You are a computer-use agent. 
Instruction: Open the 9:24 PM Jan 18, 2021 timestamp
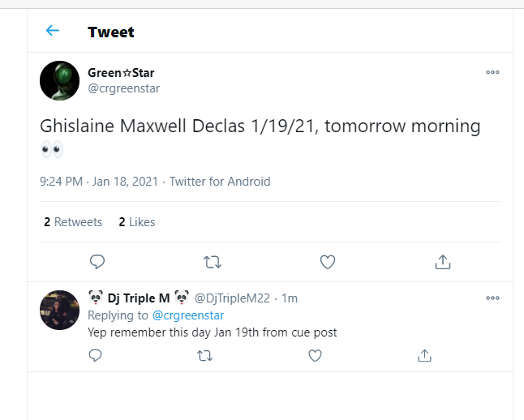99,182
